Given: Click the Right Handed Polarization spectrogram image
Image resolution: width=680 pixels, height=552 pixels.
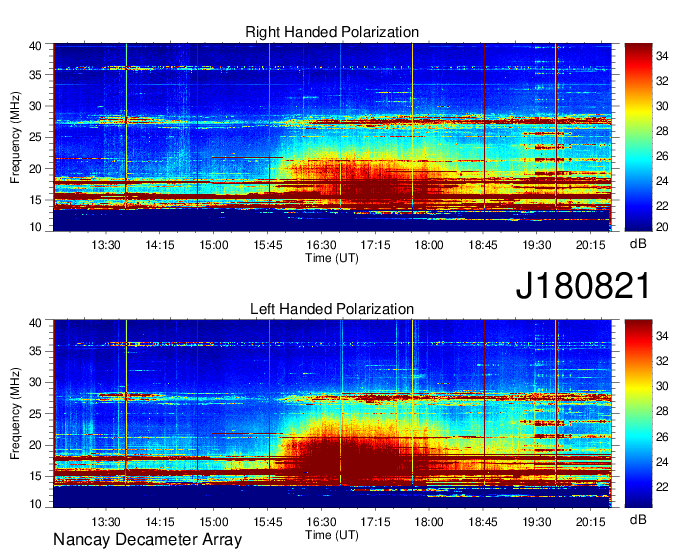Looking at the screenshot, I should pyautogui.click(x=332, y=137).
